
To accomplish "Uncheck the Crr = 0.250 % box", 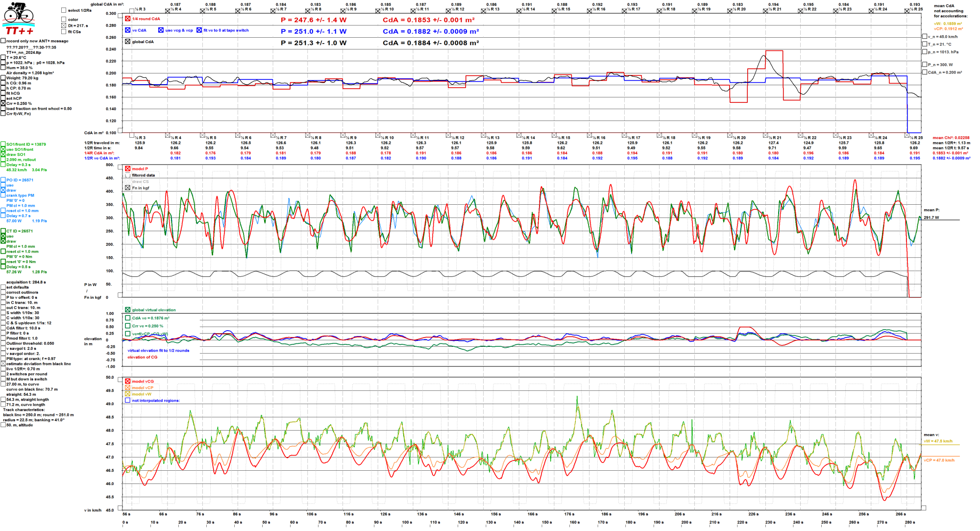I will tap(3, 104).
